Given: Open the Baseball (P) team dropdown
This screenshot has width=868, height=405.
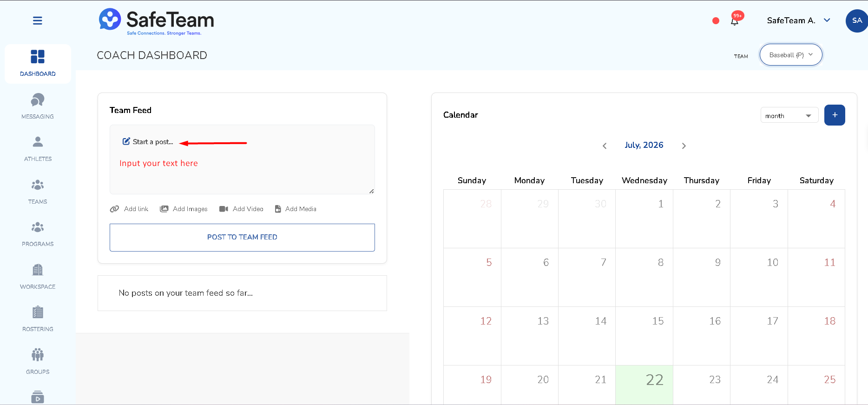Looking at the screenshot, I should tap(791, 55).
